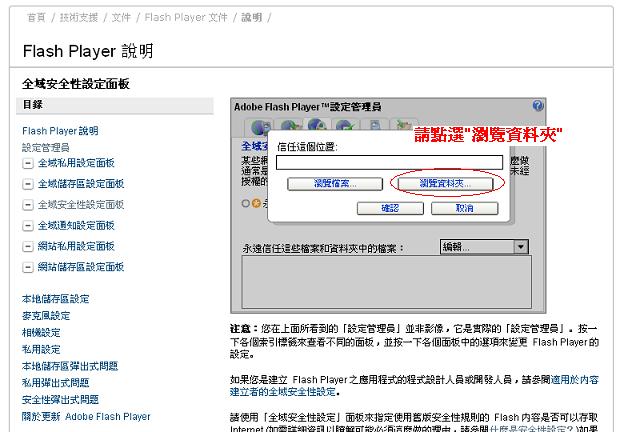Screen dimensions: 624x432
Task: Confirm with the 確認 button
Action: (390, 208)
